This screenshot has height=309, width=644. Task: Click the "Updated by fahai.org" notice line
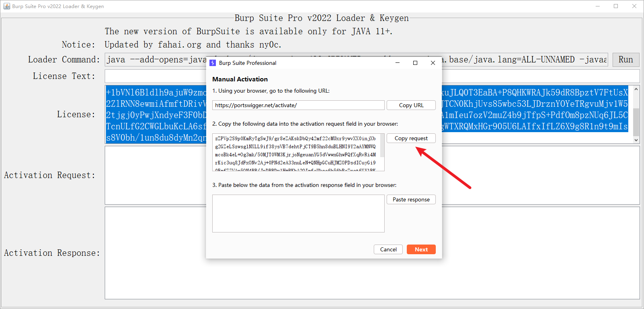pos(193,45)
